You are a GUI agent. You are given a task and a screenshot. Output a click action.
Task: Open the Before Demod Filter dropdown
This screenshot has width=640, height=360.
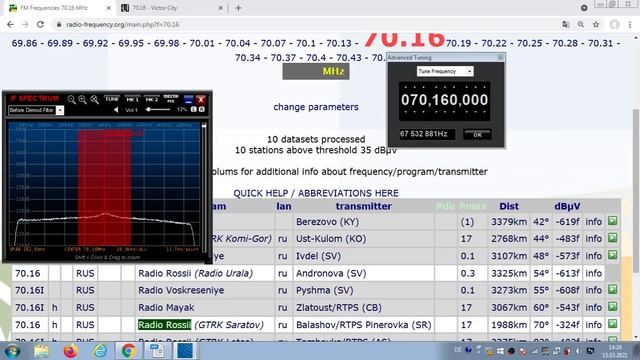[x=60, y=110]
